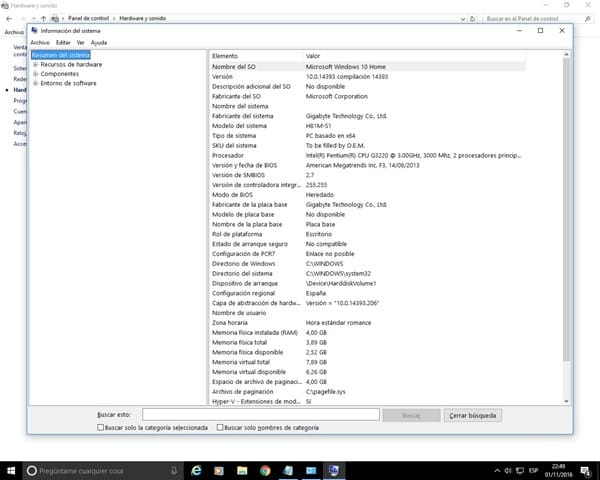
Task: Click the Control Panel search magnifier icon
Action: coord(587,18)
